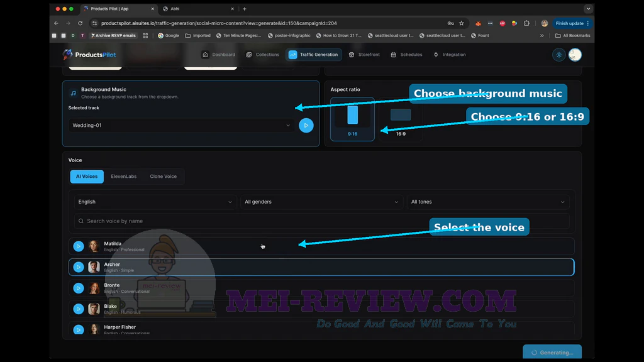Screen dimensions: 644x362
Task: Click the Finish update button
Action: click(572, 23)
